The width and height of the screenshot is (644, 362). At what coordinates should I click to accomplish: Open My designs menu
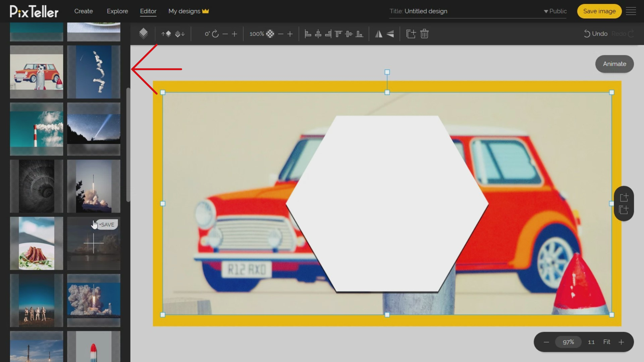[189, 11]
